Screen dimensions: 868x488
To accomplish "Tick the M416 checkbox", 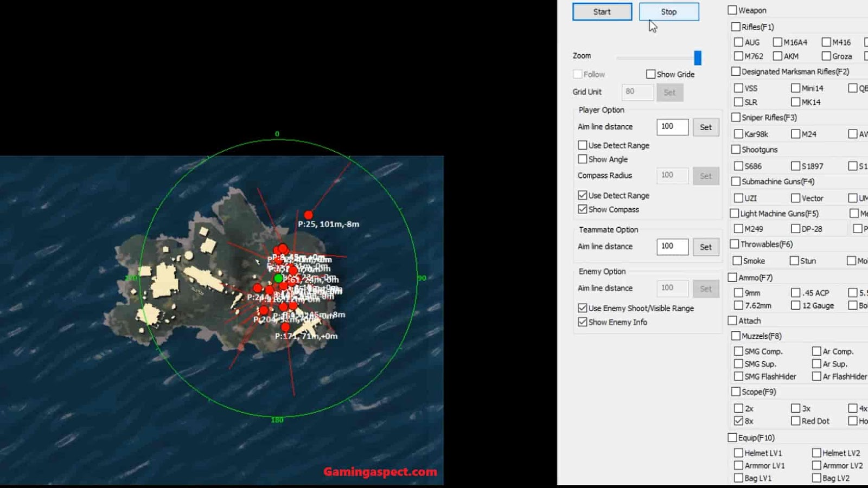I will pos(826,42).
